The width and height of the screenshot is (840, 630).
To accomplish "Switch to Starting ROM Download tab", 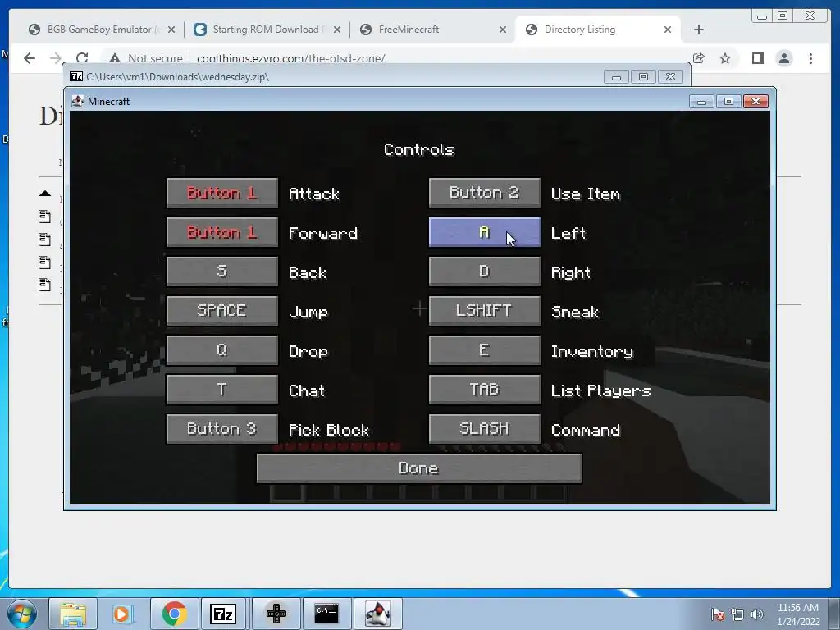I will [x=266, y=30].
